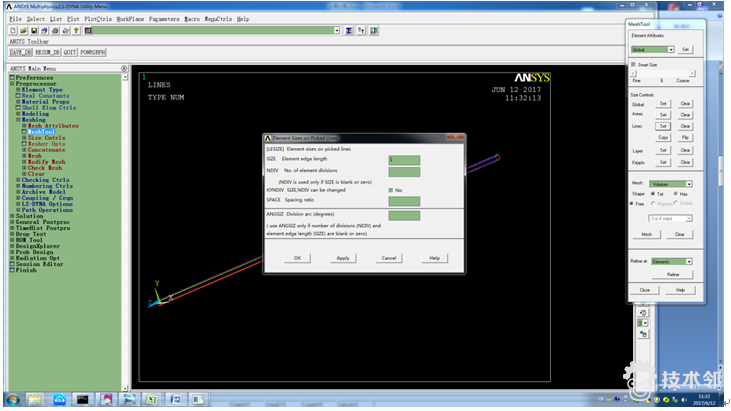Click the Open ANSYS File icon
Image resolution: width=731 pixels, height=411 pixels.
(x=23, y=31)
